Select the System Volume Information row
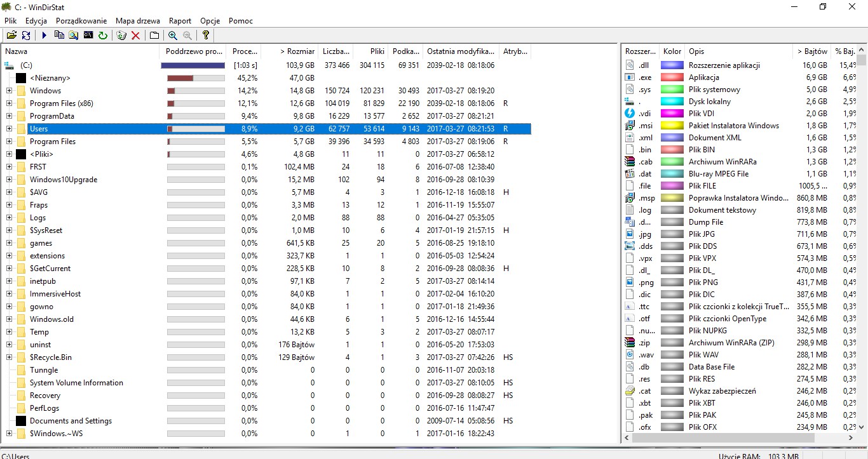 [266, 383]
